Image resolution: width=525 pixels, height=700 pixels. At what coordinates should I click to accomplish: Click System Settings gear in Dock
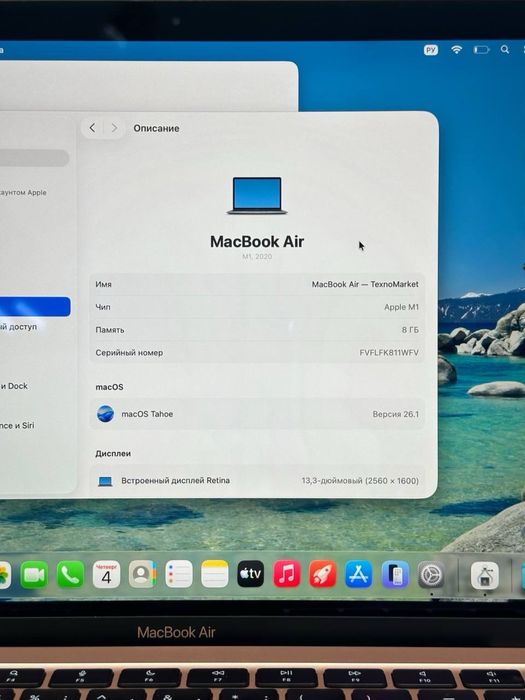click(431, 575)
